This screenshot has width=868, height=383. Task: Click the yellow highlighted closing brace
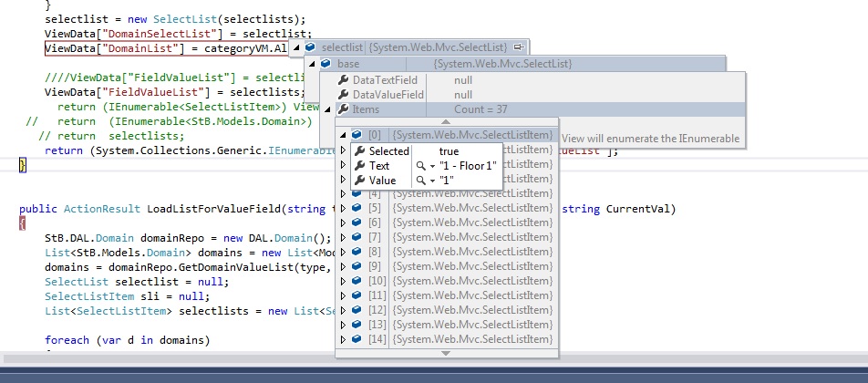pyautogui.click(x=23, y=164)
